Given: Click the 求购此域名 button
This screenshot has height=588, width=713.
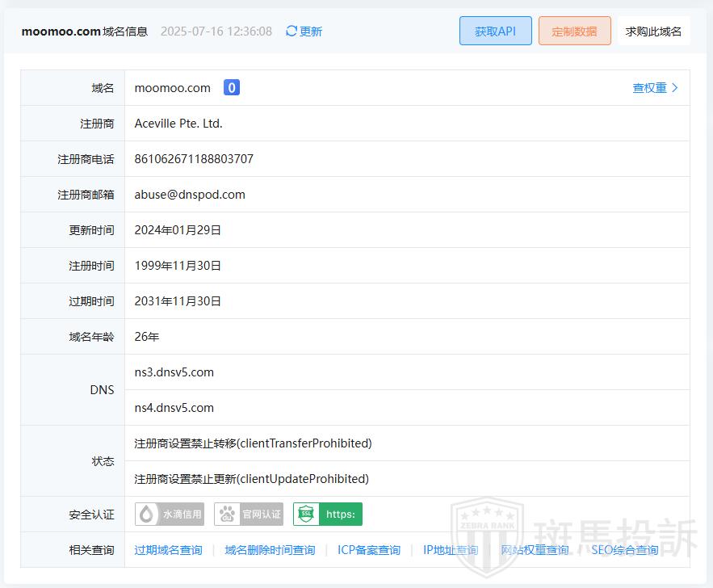Looking at the screenshot, I should click(653, 31).
